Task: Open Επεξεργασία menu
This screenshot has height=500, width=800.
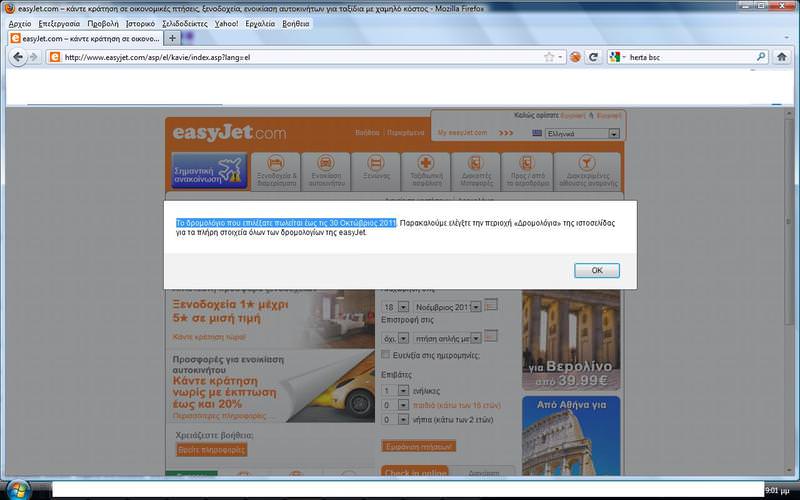Action: 59,23
